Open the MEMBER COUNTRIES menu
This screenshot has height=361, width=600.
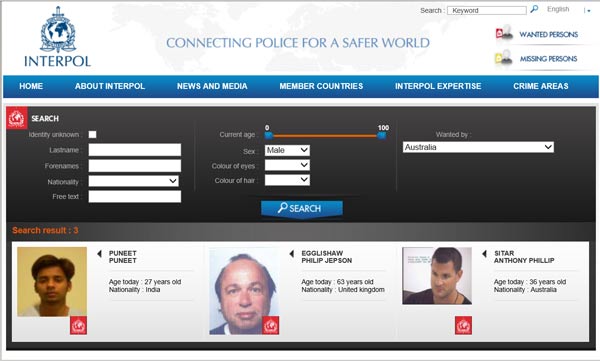click(321, 86)
